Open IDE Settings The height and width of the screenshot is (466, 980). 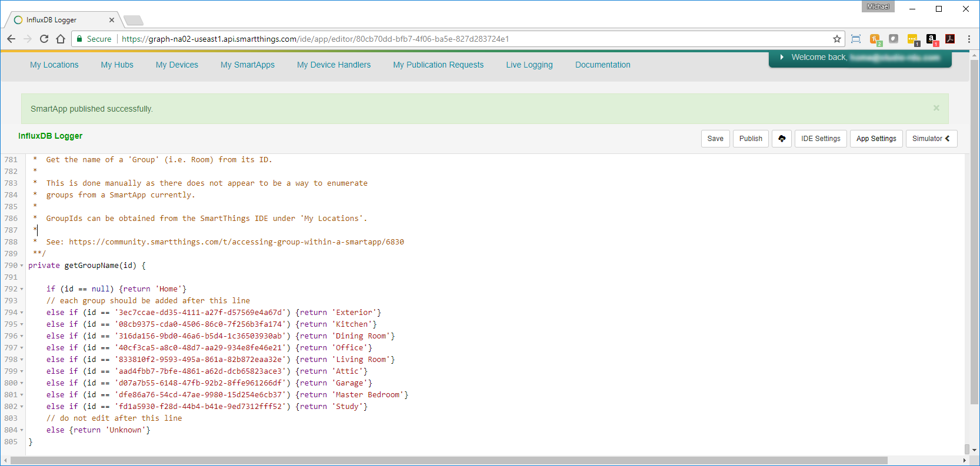coord(821,139)
